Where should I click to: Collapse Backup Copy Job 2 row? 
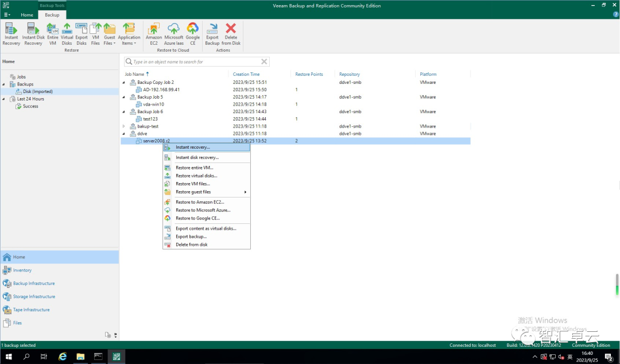coord(124,82)
